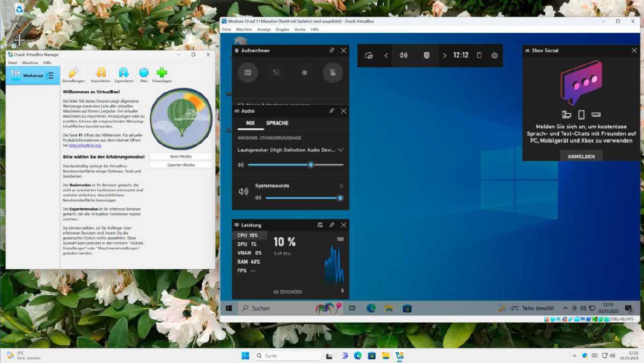This screenshot has height=363, width=644.
Task: Mute the Lautsprecher speaker volume icon
Action: [x=240, y=165]
